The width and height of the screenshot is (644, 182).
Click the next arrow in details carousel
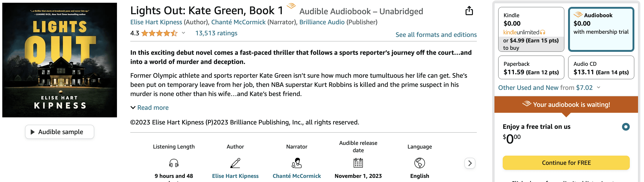point(470,163)
